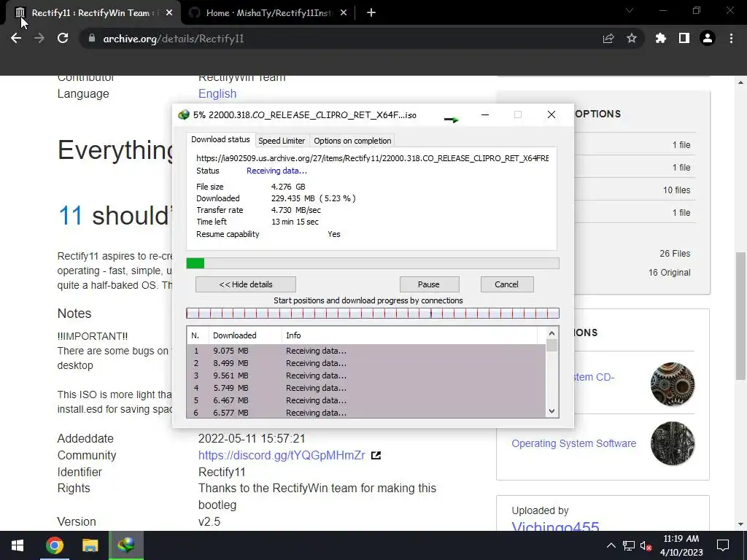Open the discord.gg community link
Viewport: 747px width, 560px height.
click(x=282, y=455)
